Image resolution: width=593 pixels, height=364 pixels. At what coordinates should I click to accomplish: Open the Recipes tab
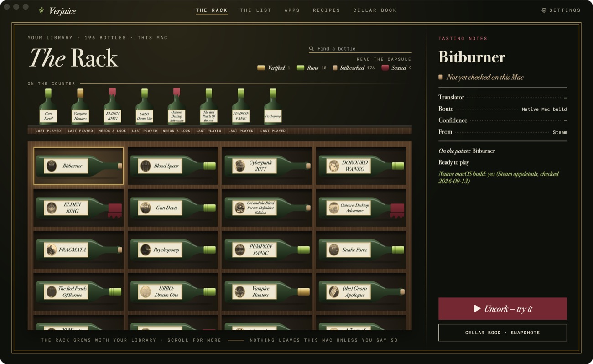pos(327,10)
